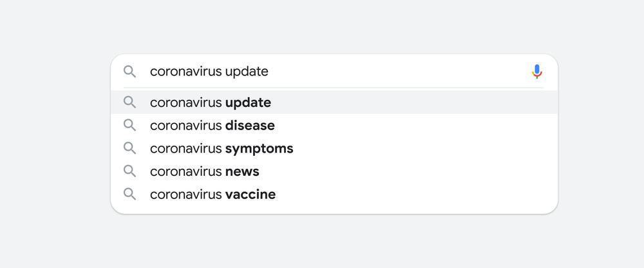Click the bold word 'symptoms' in the suggestions
The image size is (644, 268).
[x=259, y=149]
